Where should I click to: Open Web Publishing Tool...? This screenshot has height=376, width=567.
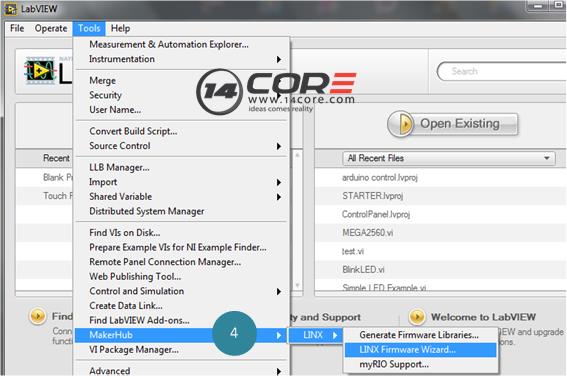click(x=181, y=277)
